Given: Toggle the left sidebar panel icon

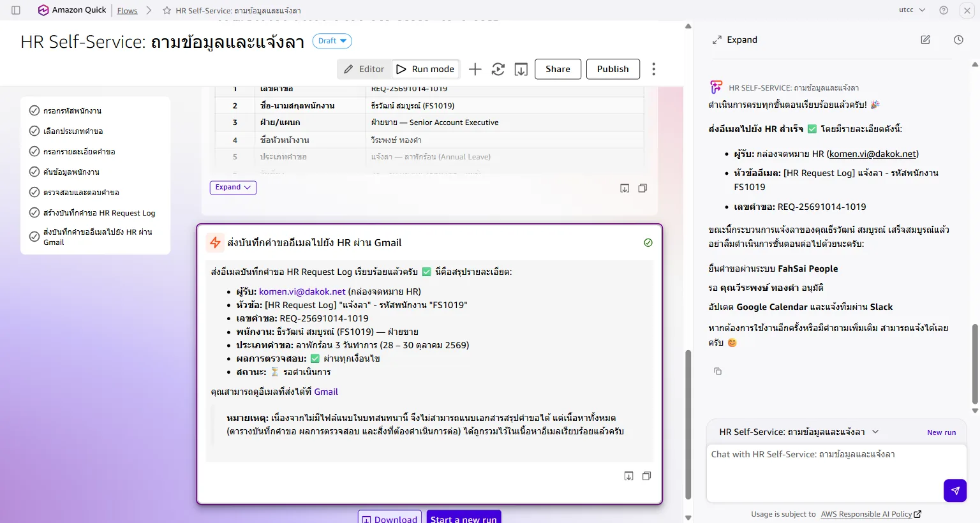Looking at the screenshot, I should 16,10.
